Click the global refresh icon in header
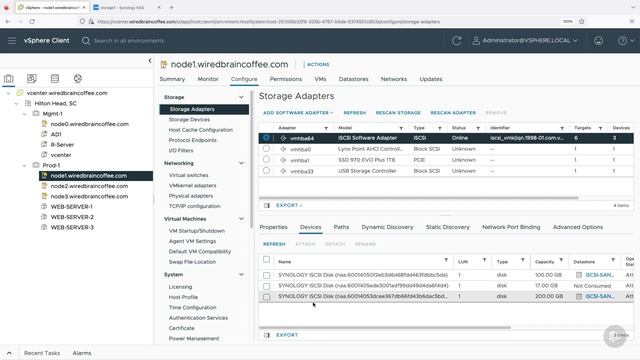The height and width of the screenshot is (360, 640). [456, 40]
